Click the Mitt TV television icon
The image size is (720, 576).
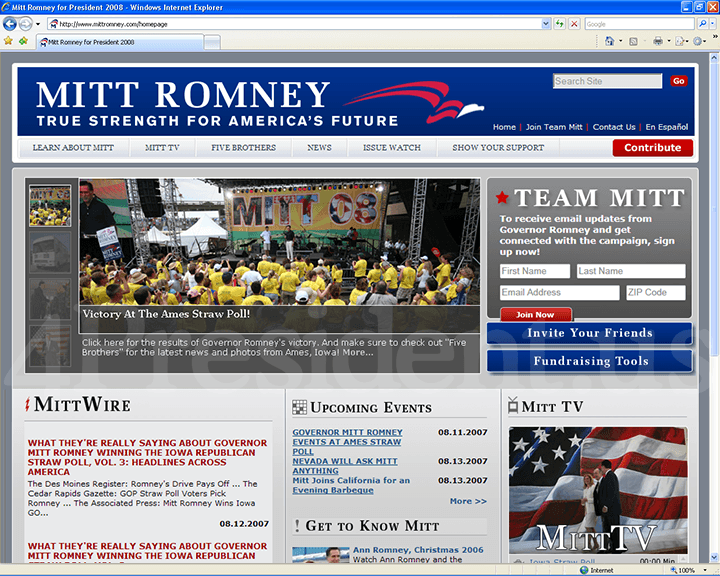click(x=513, y=406)
